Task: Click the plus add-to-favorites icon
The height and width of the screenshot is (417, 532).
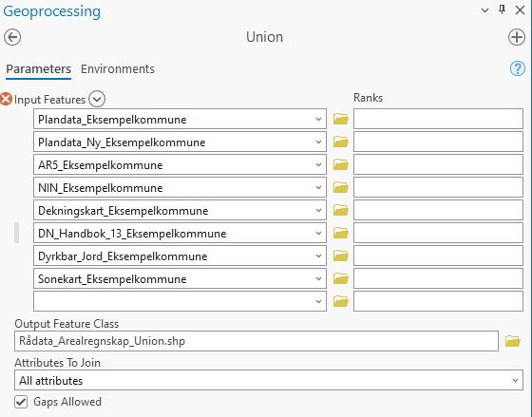Action: coord(517,37)
